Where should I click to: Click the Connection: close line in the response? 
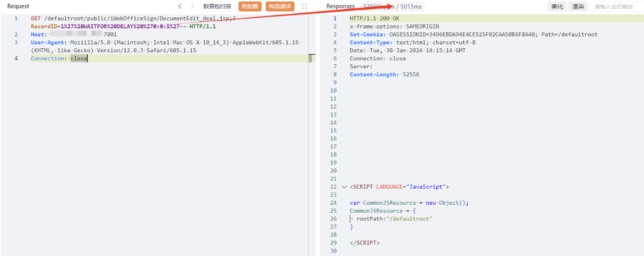click(378, 58)
